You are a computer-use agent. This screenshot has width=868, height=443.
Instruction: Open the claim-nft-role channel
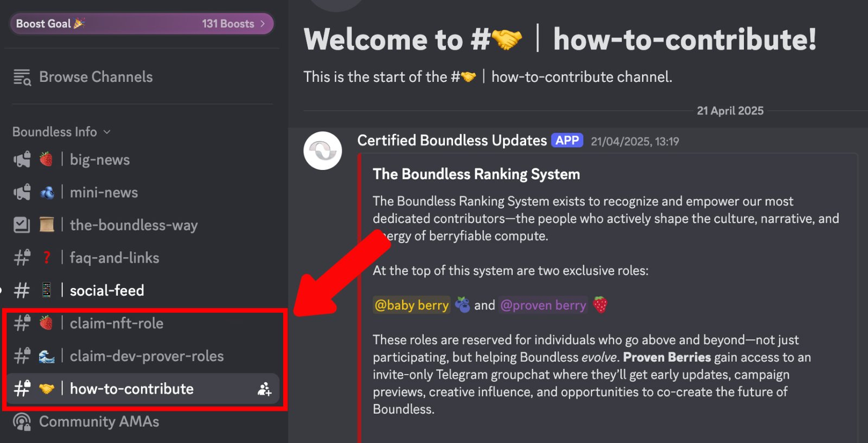[116, 324]
